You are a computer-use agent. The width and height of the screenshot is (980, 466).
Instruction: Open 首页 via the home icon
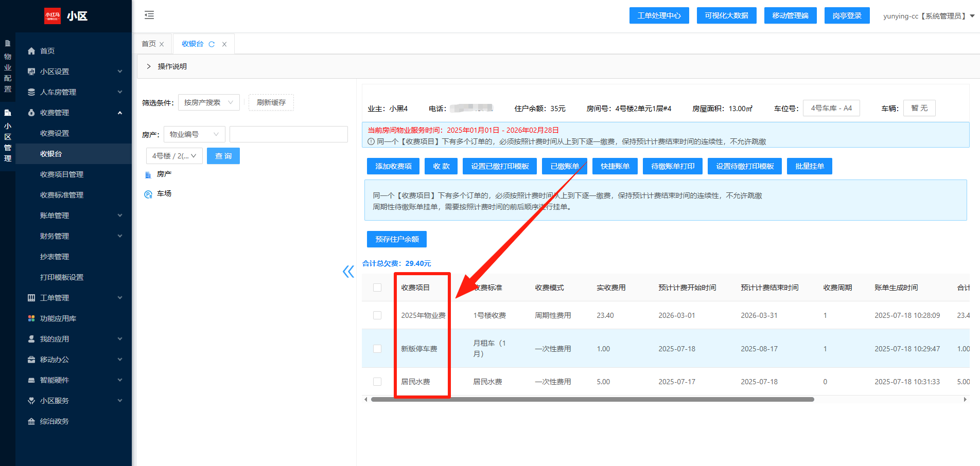(31, 51)
